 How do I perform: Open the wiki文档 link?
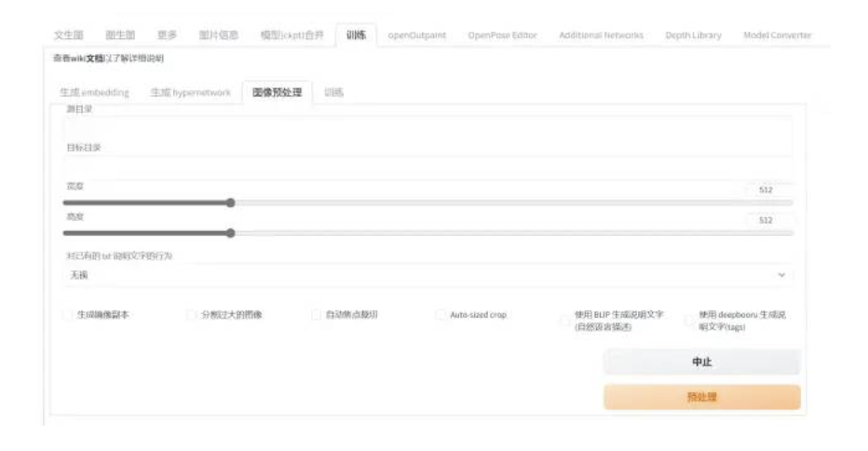click(x=88, y=58)
